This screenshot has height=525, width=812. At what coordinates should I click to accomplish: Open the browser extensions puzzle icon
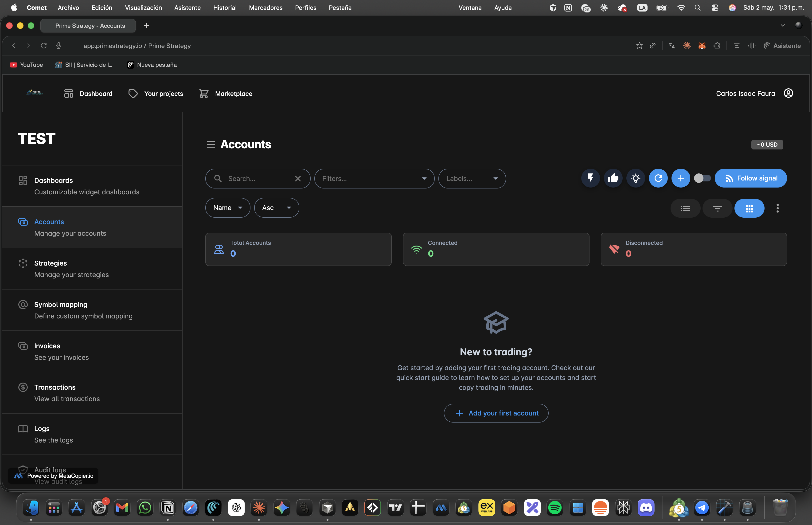tap(717, 46)
